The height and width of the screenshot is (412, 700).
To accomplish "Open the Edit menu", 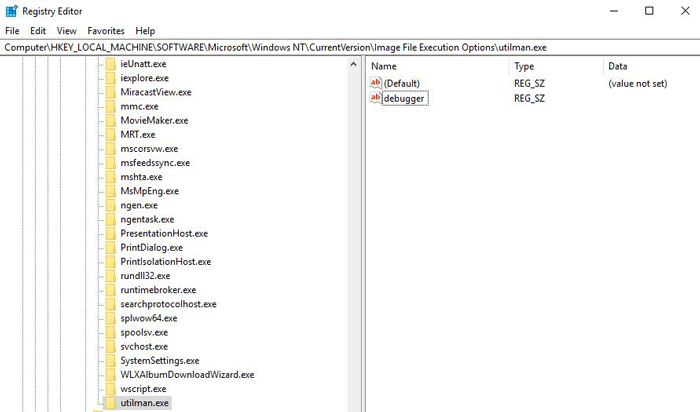I will pyautogui.click(x=38, y=31).
